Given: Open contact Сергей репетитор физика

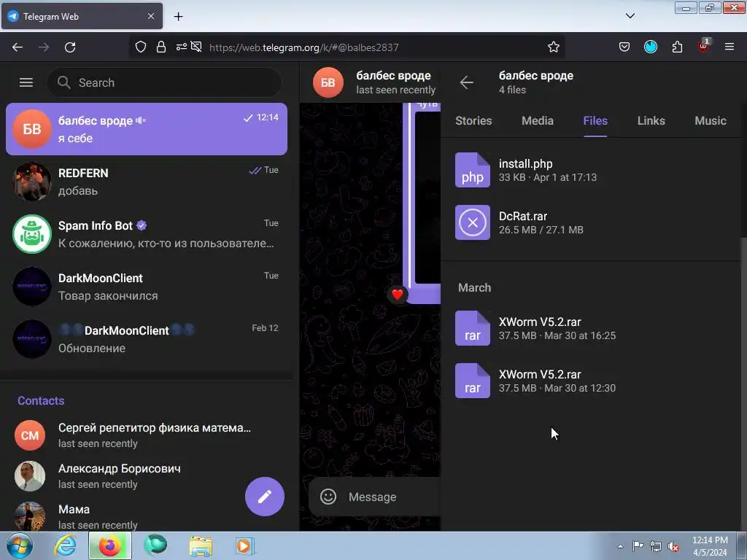Looking at the screenshot, I should 146,435.
